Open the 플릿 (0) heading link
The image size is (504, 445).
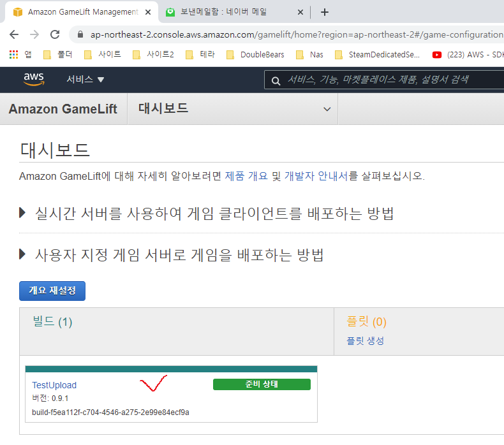point(366,321)
